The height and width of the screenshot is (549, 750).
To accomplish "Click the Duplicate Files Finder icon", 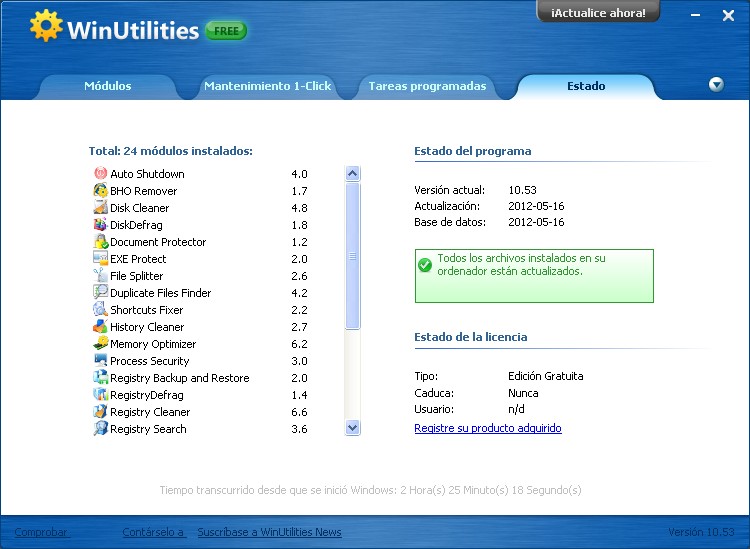I will [x=100, y=292].
